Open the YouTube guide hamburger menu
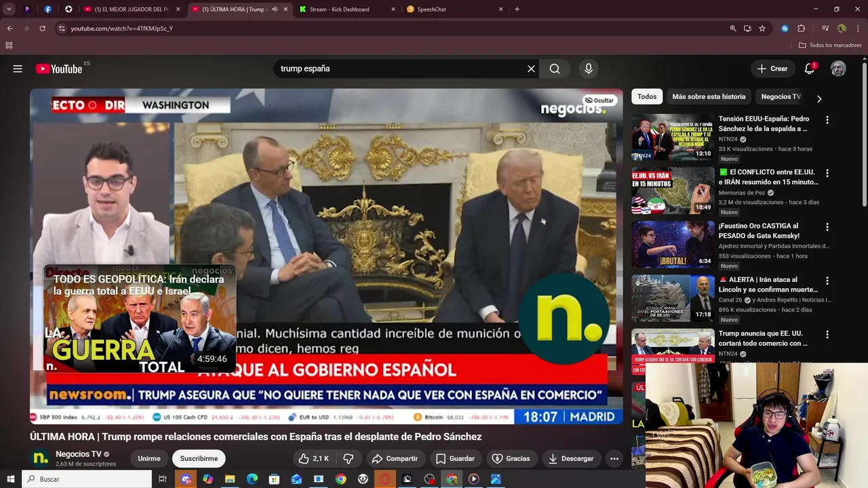868x488 pixels. 18,68
